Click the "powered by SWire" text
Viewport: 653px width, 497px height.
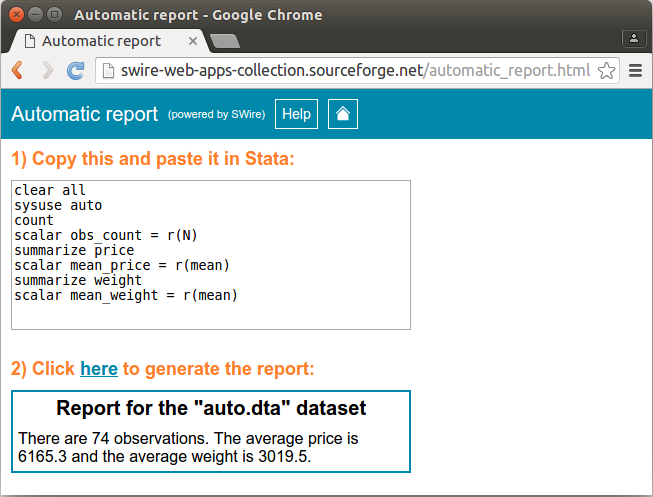pos(216,115)
